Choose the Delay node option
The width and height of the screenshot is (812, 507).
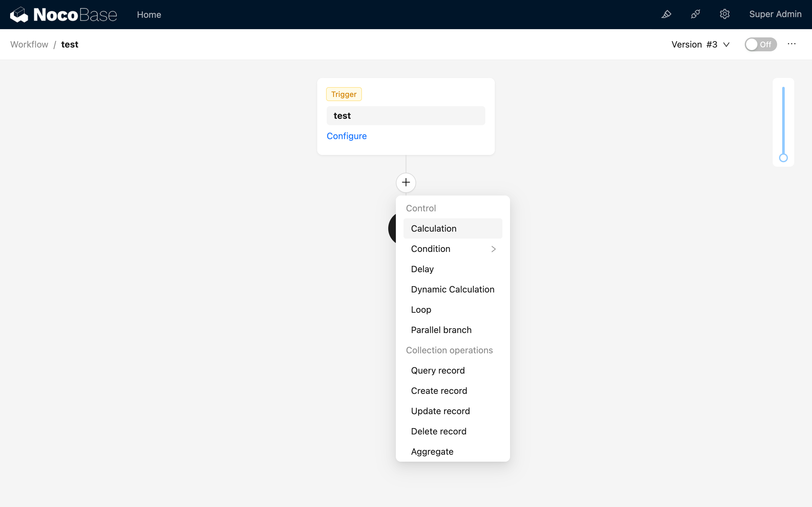(x=422, y=269)
